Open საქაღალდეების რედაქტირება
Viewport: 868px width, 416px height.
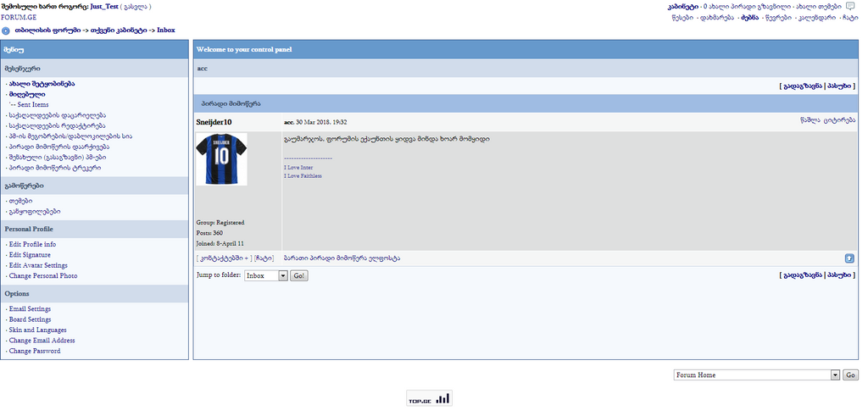click(x=58, y=126)
